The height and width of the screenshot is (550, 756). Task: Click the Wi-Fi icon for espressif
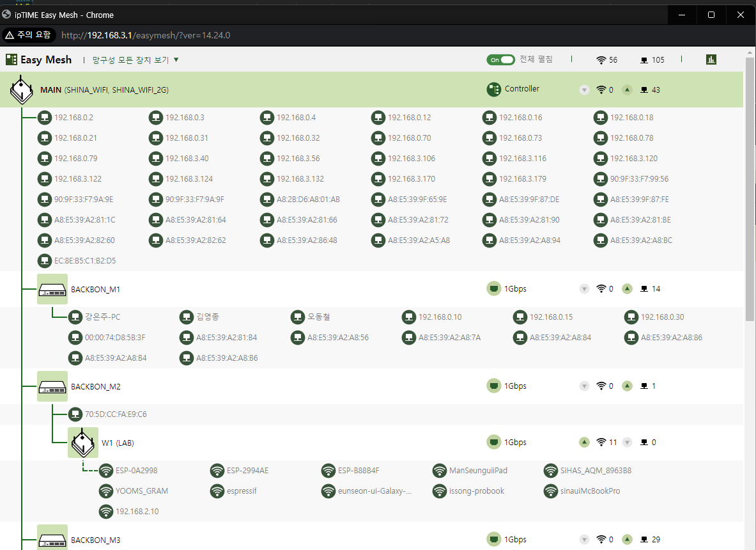[217, 491]
